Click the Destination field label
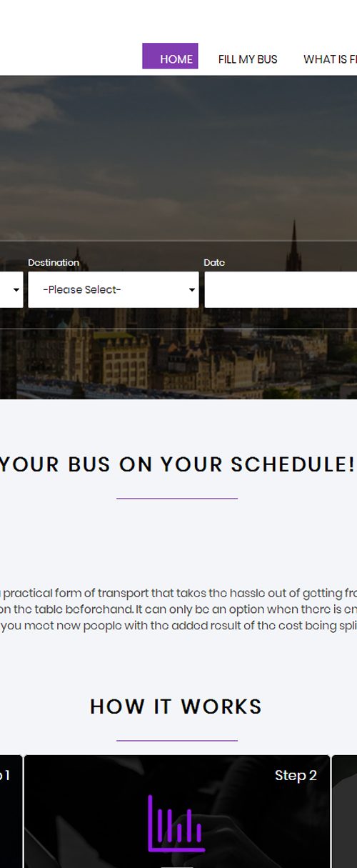The image size is (357, 868). 54,262
